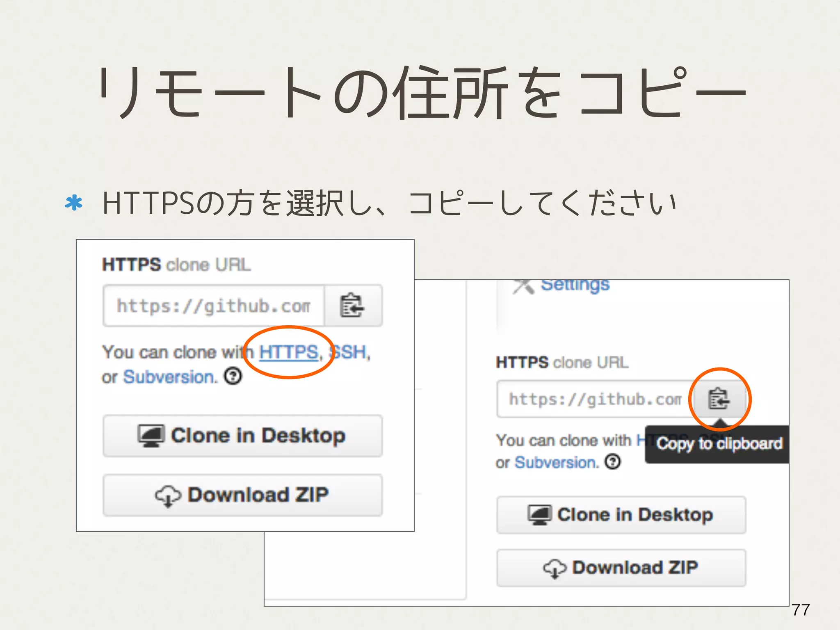
Task: Click the copy-to-clipboard icon in the left panel
Action: [x=352, y=306]
